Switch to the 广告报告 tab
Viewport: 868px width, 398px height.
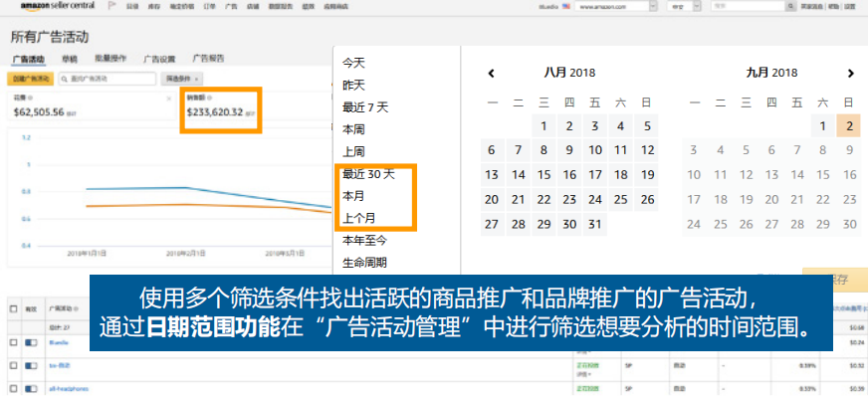click(208, 58)
